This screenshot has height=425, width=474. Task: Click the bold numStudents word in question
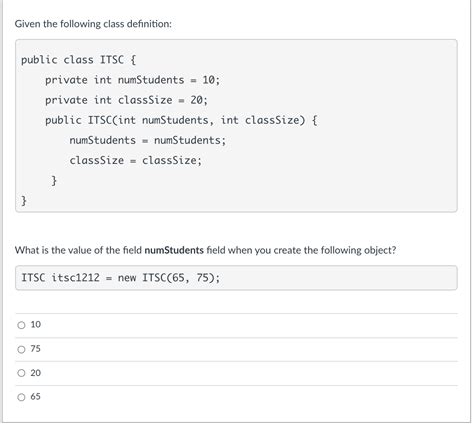[174, 250]
